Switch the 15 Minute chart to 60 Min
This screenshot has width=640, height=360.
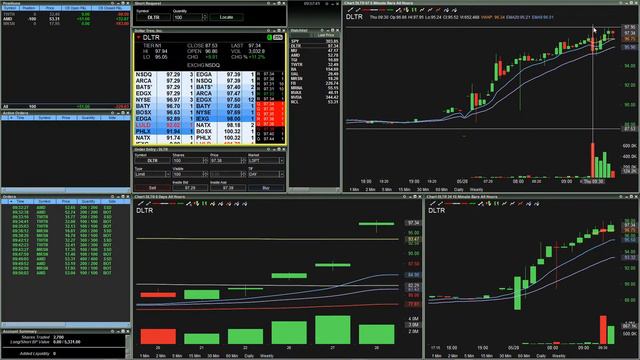pyautogui.click(x=523, y=356)
